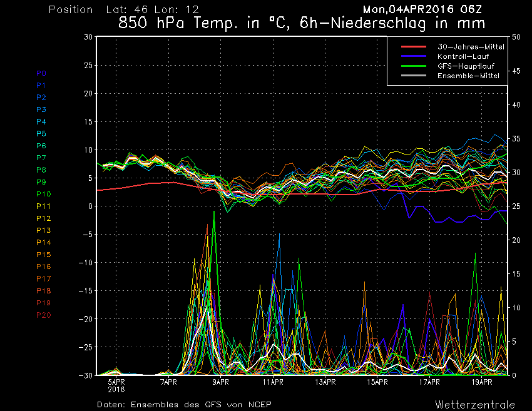Click the red 30-Jahres-Mittel legend line

point(413,47)
